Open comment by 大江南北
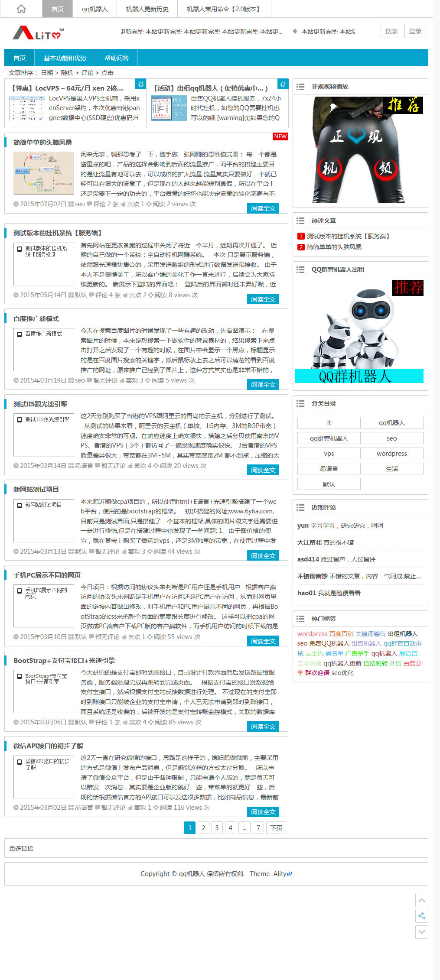This screenshot has height=980, width=440. (326, 542)
